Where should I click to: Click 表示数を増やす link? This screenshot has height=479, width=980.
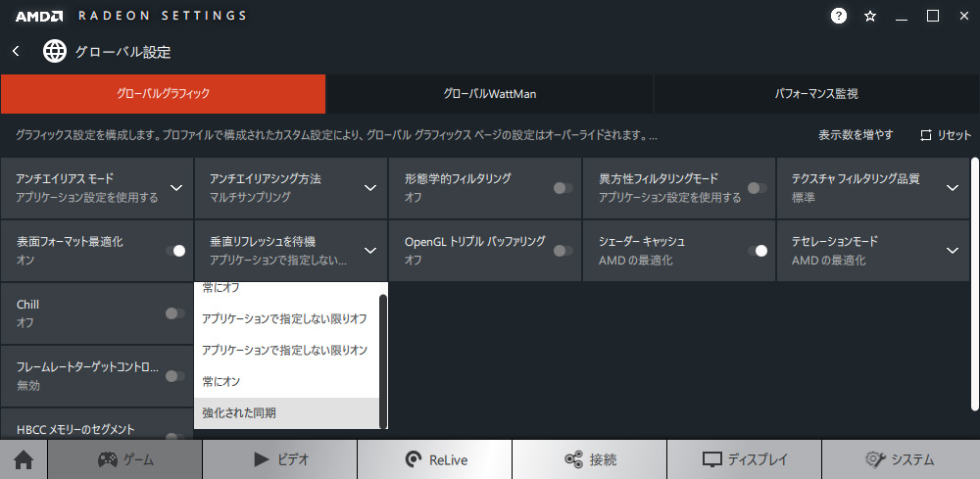856,135
